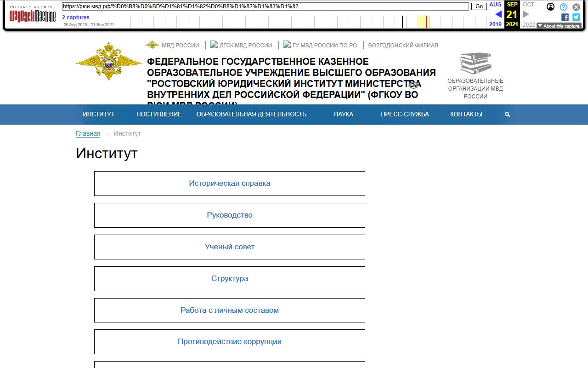
Task: Open the Руководство section link
Action: pos(230,215)
